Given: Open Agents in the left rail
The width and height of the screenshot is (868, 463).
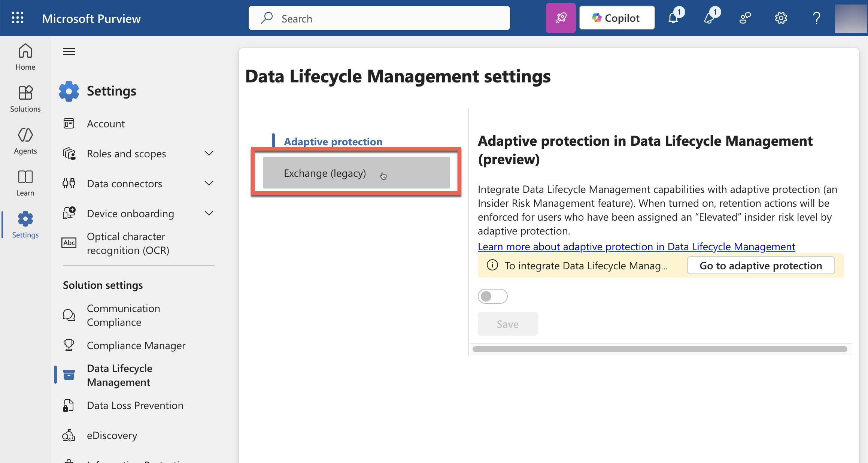Looking at the screenshot, I should coord(25,141).
